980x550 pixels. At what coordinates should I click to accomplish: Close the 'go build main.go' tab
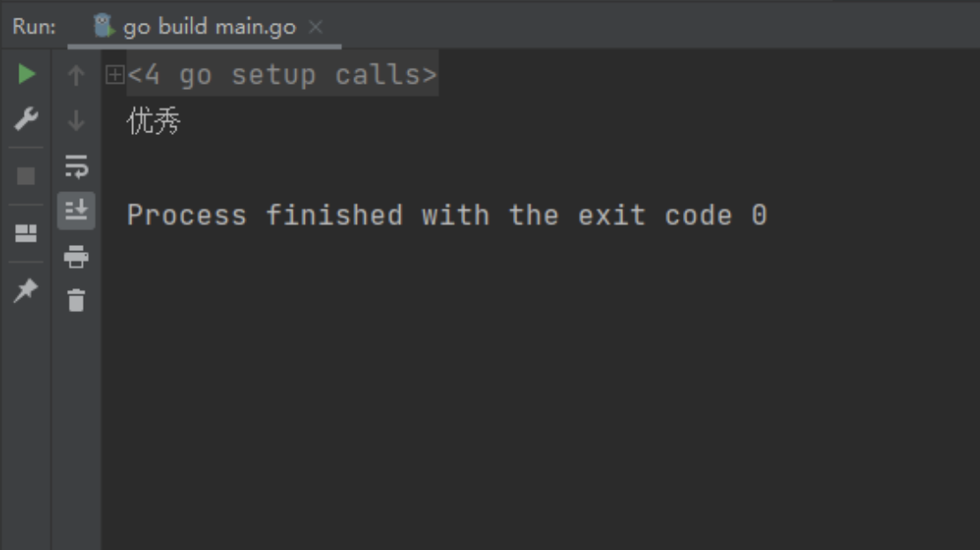coord(316,26)
